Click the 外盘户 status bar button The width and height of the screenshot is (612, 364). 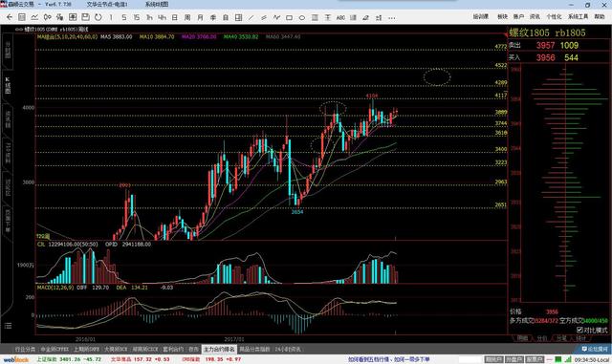514,359
